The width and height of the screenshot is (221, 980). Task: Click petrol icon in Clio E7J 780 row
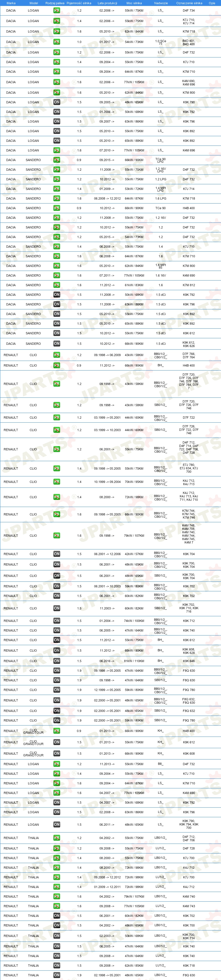pyautogui.click(x=57, y=468)
